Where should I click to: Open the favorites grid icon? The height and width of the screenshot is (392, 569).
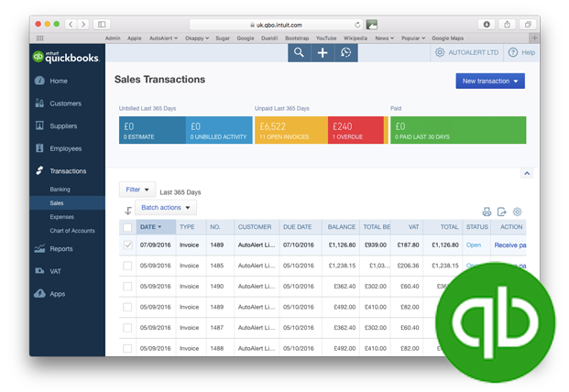coord(40,38)
